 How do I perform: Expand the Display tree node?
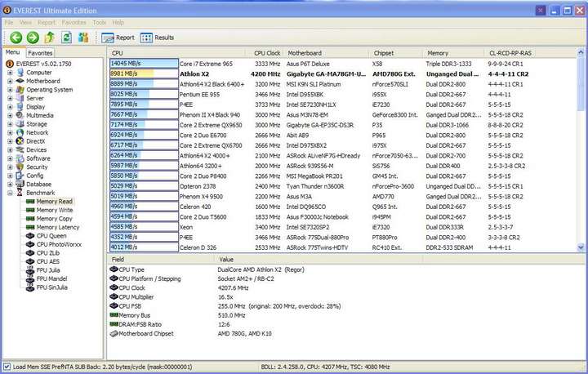pyautogui.click(x=10, y=107)
